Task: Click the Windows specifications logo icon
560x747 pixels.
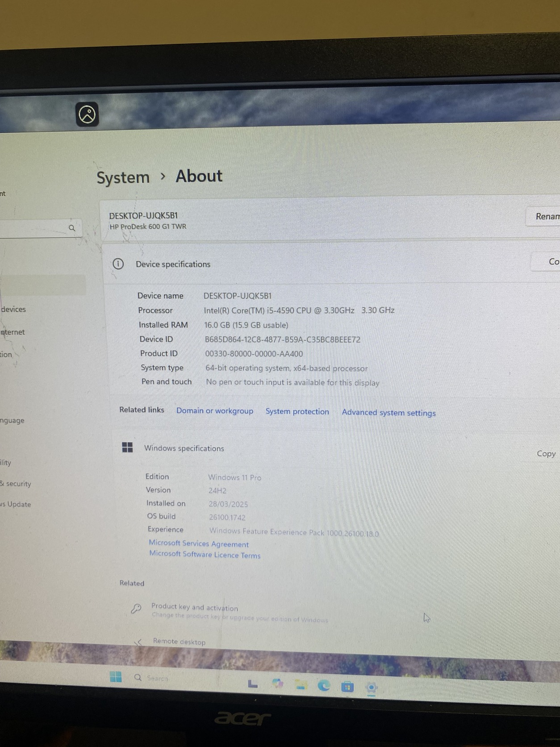Action: tap(127, 447)
